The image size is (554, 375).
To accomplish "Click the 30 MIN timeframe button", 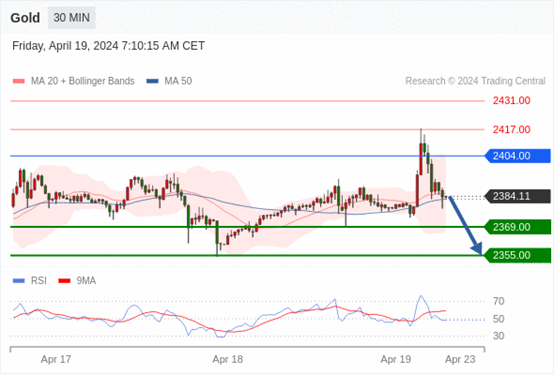I will [x=72, y=18].
